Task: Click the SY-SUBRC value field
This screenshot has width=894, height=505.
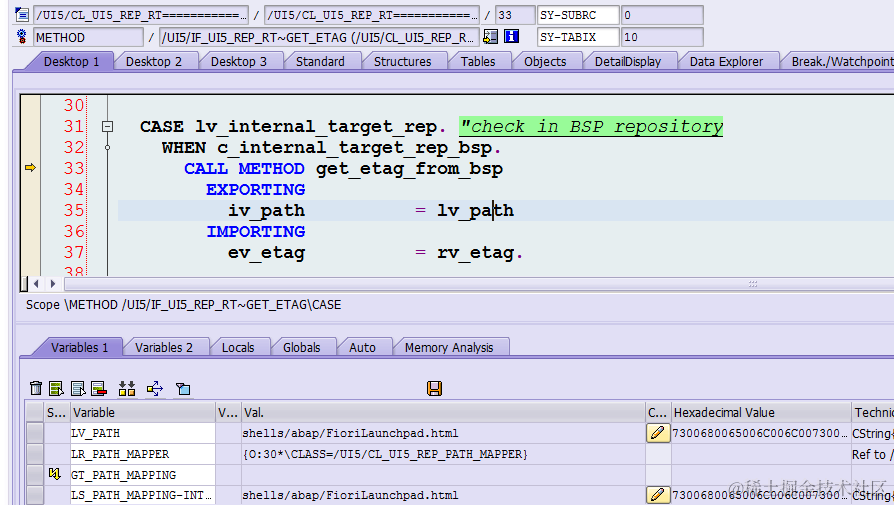Action: coord(662,15)
